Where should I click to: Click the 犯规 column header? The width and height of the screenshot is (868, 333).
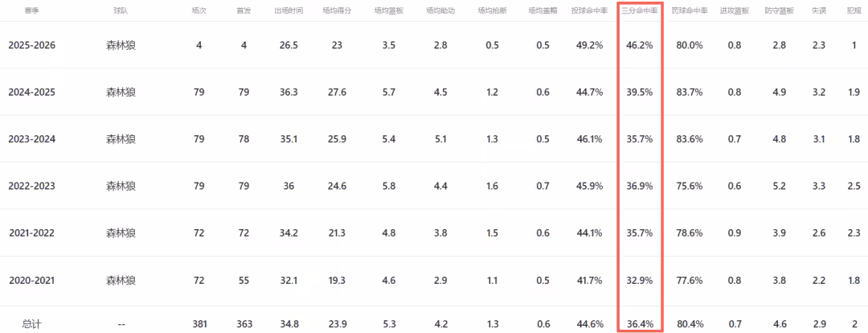pyautogui.click(x=854, y=12)
